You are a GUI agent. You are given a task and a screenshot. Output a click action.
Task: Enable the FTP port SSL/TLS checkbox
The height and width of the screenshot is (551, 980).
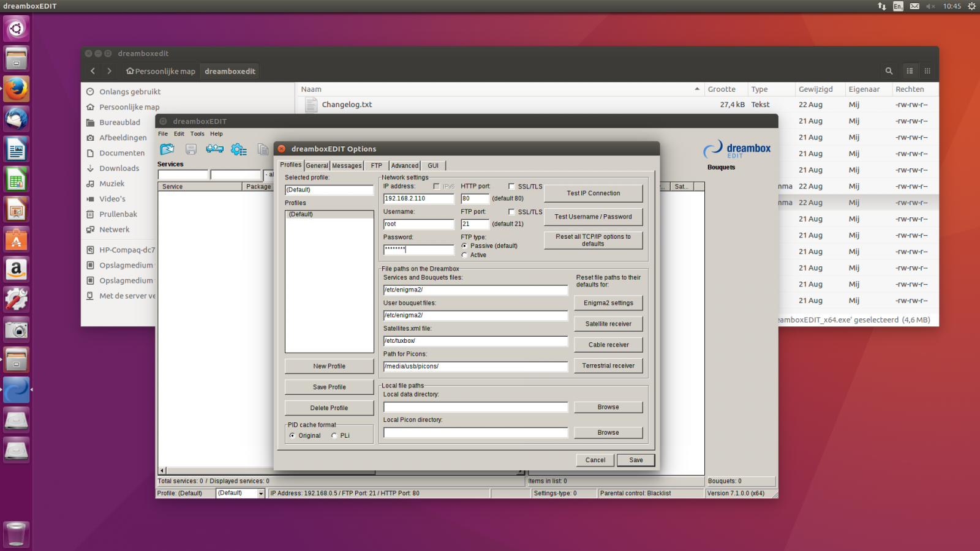coord(511,212)
